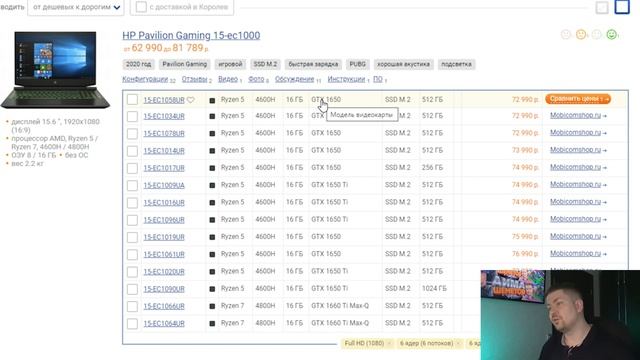The image size is (640, 360).
Task: Check the box next to 15-EC1017UR
Action: click(x=132, y=168)
